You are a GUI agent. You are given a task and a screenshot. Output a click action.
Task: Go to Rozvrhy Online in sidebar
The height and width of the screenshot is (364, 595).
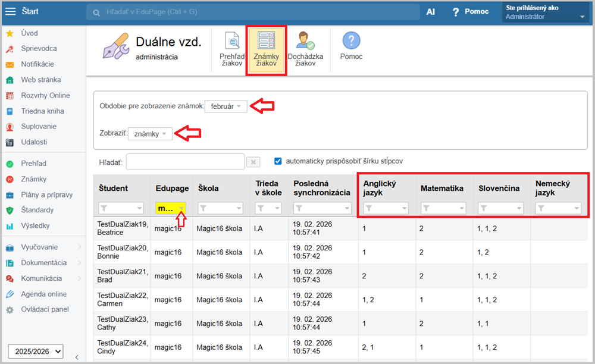tap(45, 95)
